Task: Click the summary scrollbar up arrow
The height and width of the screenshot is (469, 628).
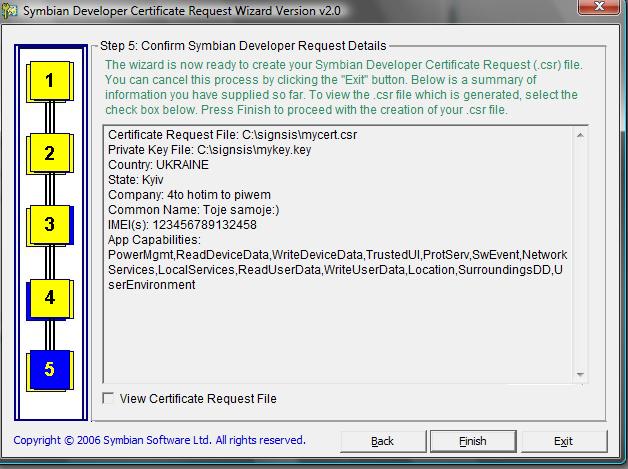Action: (x=579, y=134)
